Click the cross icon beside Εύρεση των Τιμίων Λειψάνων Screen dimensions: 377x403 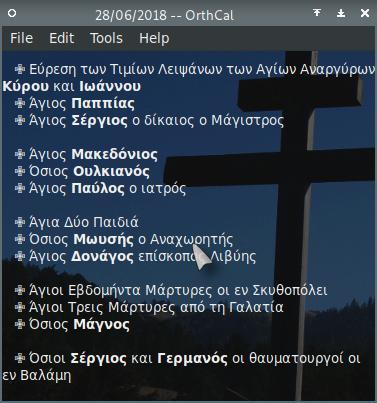[x=20, y=69]
